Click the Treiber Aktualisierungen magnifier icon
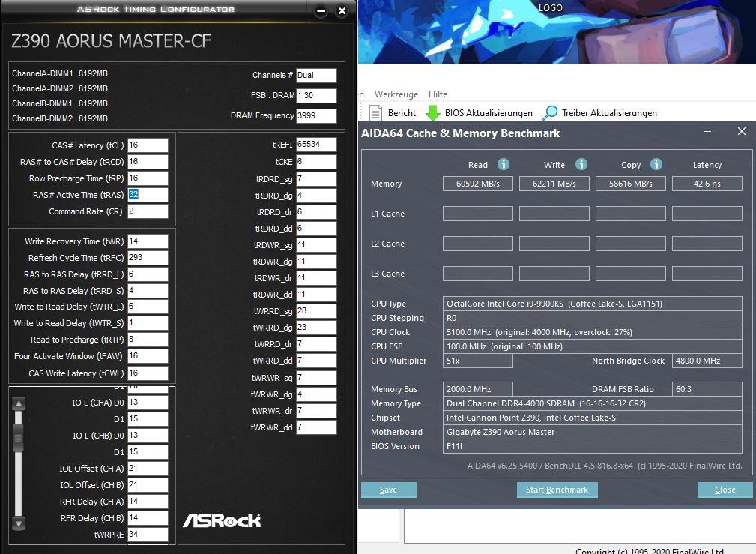 (550, 113)
